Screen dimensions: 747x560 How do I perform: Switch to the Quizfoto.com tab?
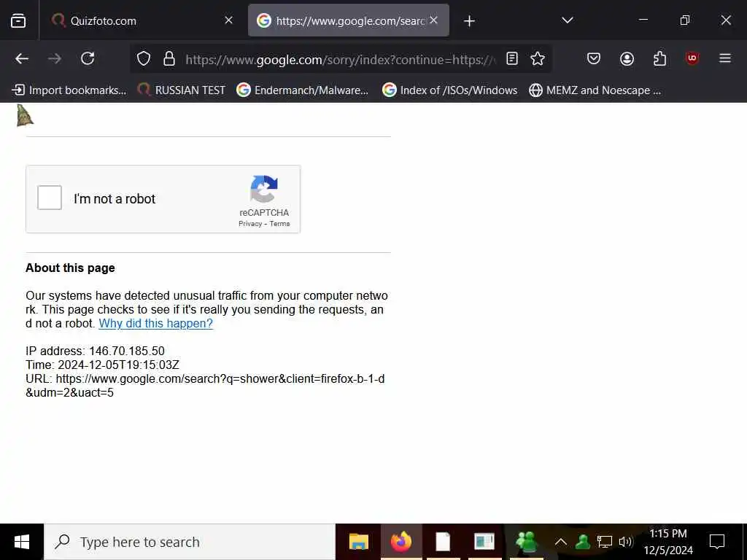143,20
